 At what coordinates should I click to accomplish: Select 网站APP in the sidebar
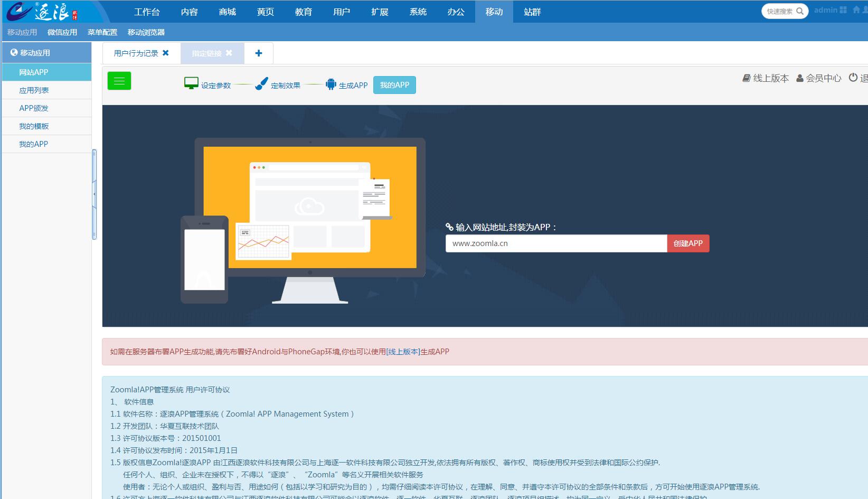(x=46, y=72)
